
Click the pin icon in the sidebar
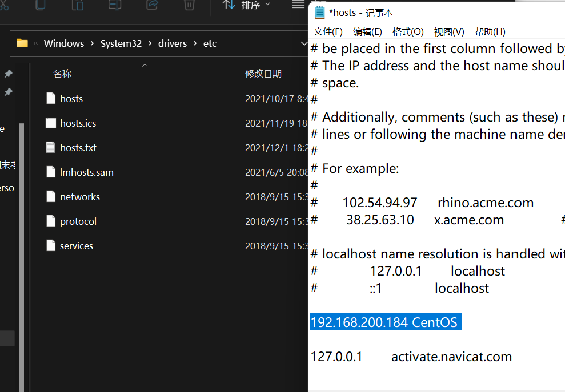[x=9, y=74]
